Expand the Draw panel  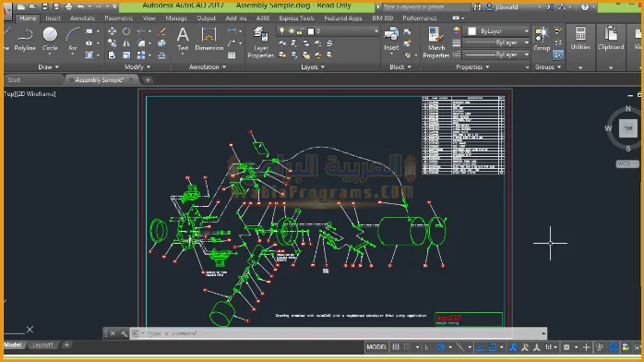(x=49, y=67)
